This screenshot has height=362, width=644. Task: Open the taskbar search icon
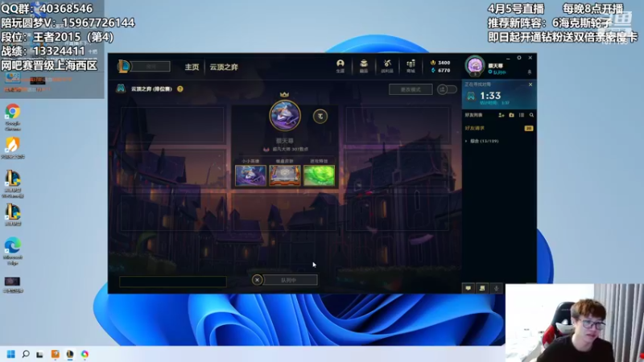(26, 354)
